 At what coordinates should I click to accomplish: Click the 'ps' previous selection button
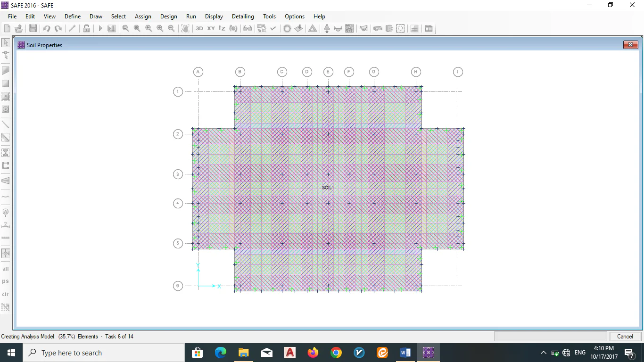coord(6,281)
